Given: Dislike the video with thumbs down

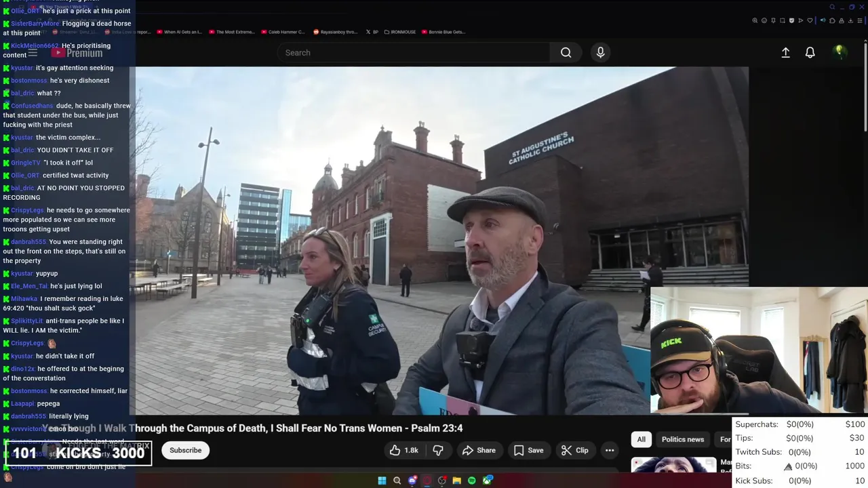Looking at the screenshot, I should [x=438, y=450].
